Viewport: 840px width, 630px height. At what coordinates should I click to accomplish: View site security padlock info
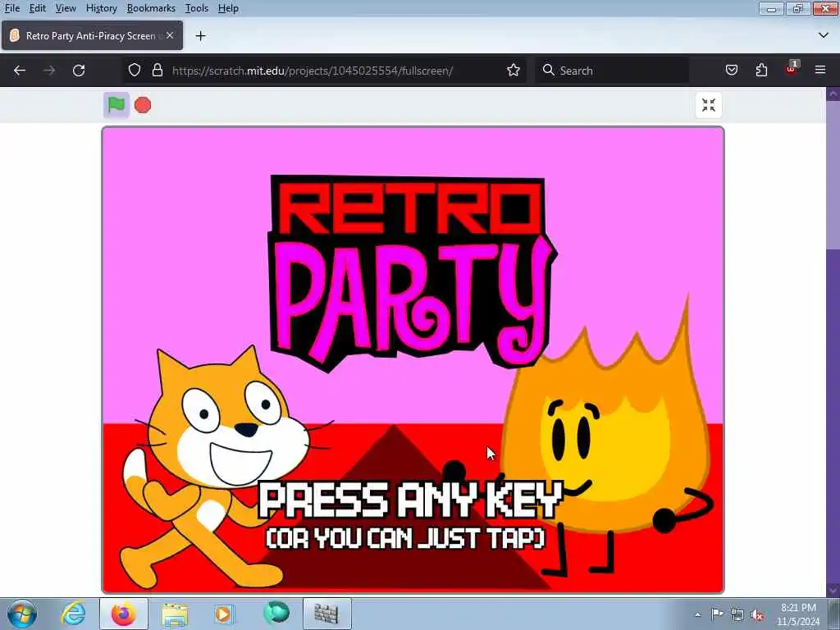tap(157, 71)
